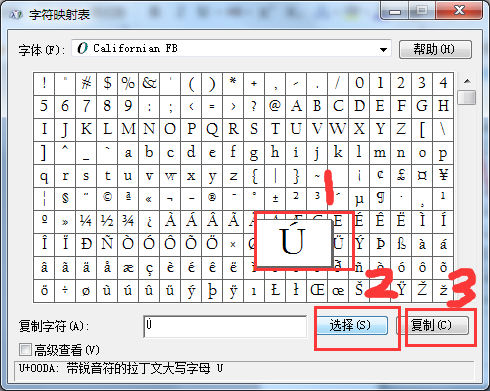Click the 复制(C) copy button
Image resolution: width=490 pixels, height=391 pixels.
(433, 325)
